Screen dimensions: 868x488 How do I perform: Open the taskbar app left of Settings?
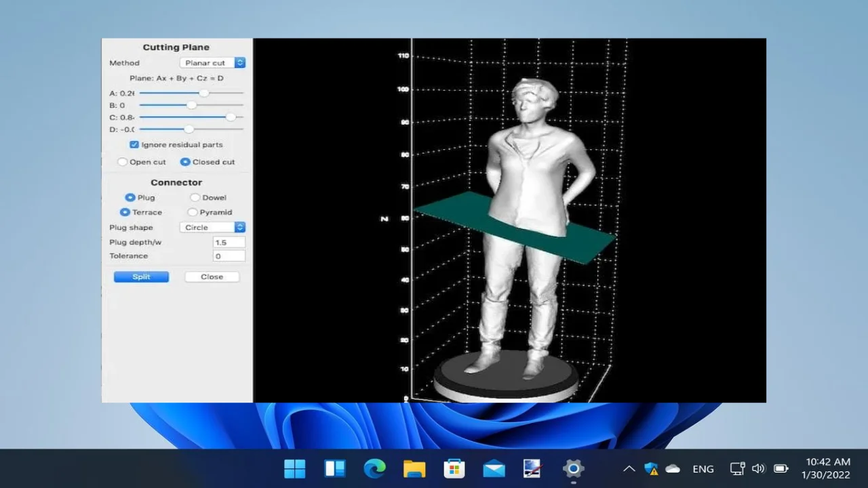pyautogui.click(x=533, y=468)
